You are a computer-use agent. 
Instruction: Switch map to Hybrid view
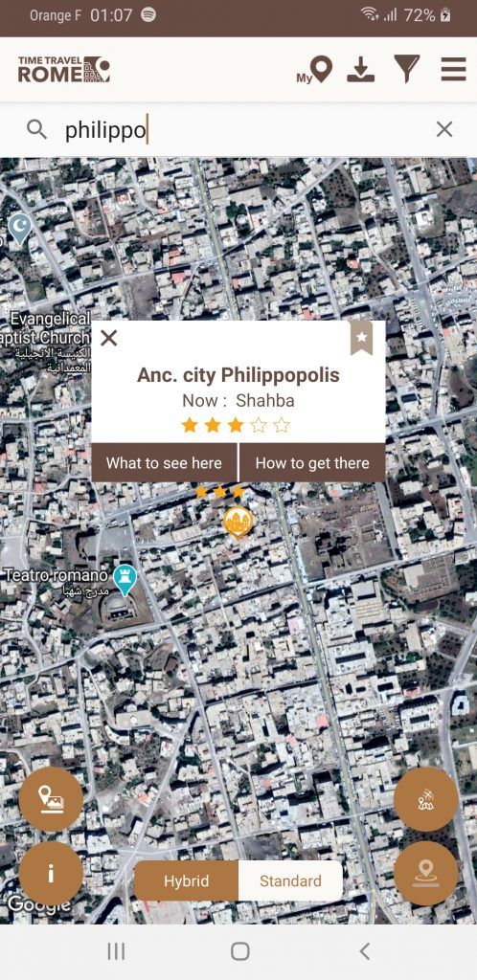click(187, 881)
